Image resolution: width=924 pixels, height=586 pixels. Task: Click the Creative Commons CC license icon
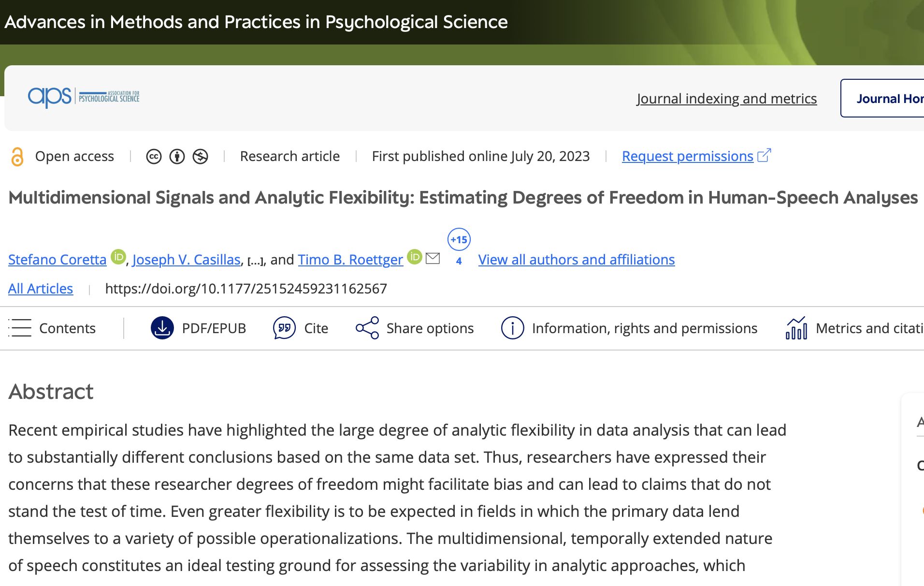154,157
